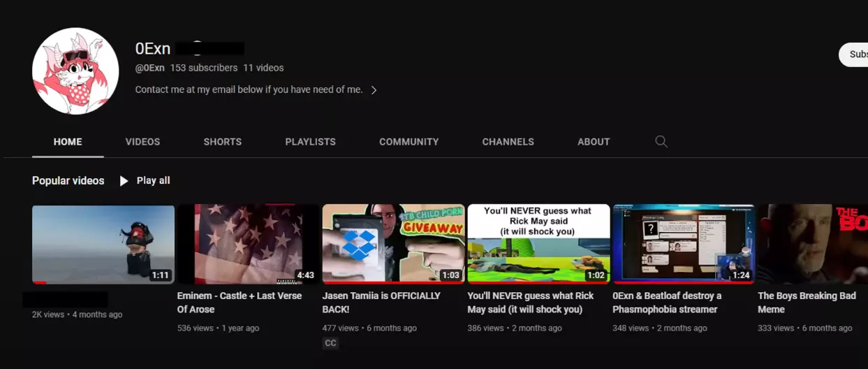Screen dimensions: 868x369
Task: Open the PLAYLISTS tab
Action: (310, 142)
